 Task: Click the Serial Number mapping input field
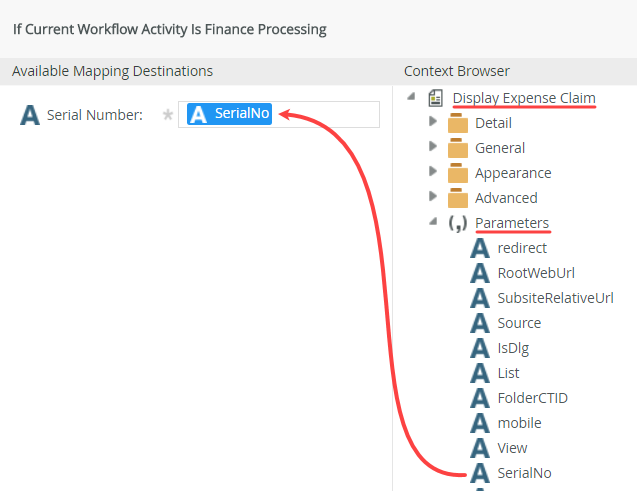(328, 115)
